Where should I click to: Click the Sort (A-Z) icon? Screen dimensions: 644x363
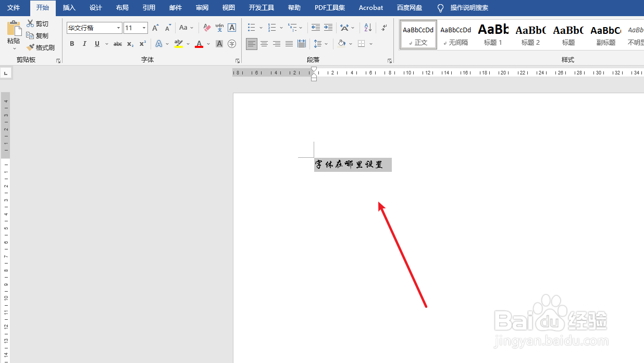click(368, 28)
